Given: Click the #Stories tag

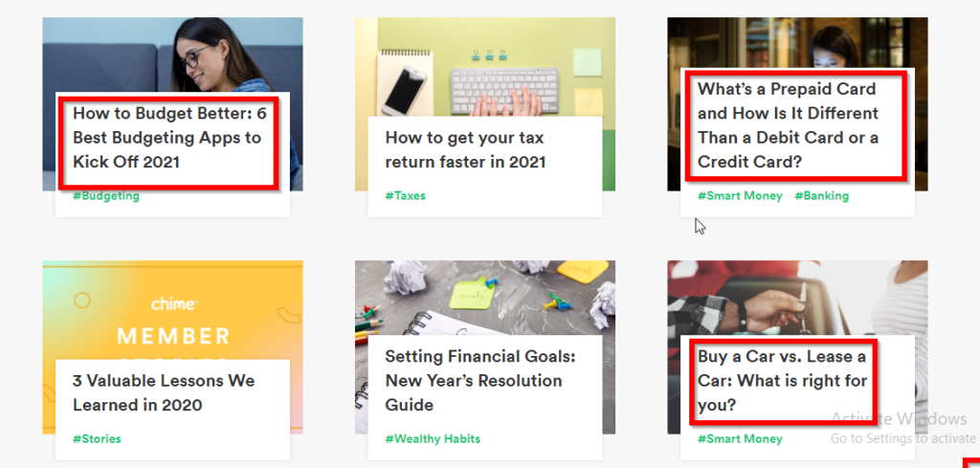Looking at the screenshot, I should point(97,439).
